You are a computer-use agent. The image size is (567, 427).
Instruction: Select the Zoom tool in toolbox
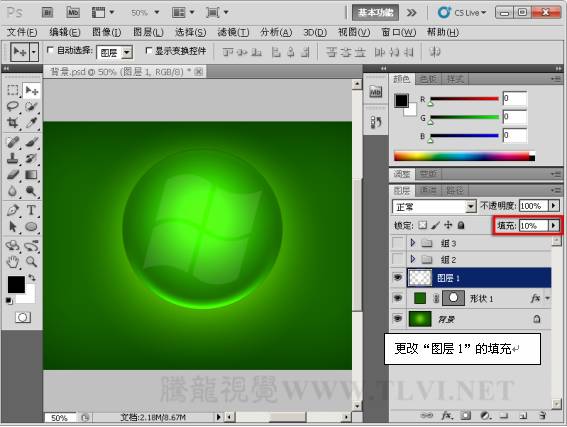pos(31,261)
